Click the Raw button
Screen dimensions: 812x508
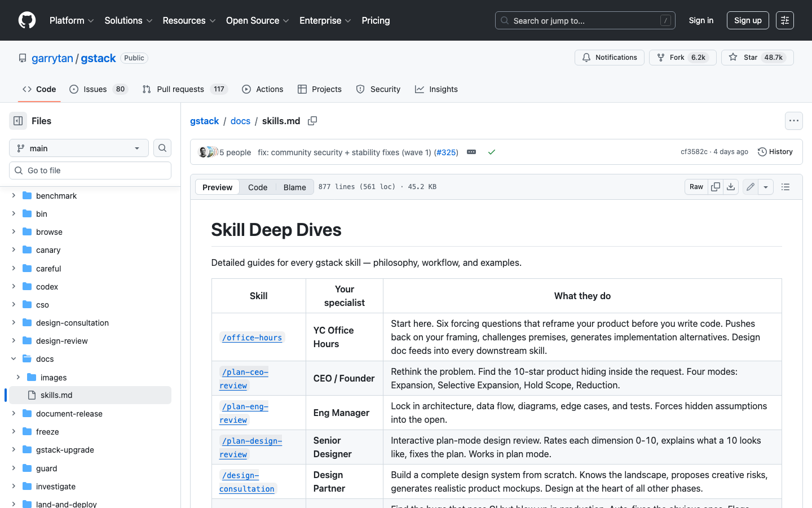[696, 187]
